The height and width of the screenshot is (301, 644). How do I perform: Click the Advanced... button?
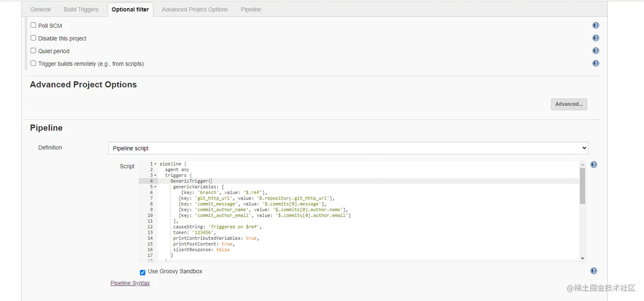(569, 104)
